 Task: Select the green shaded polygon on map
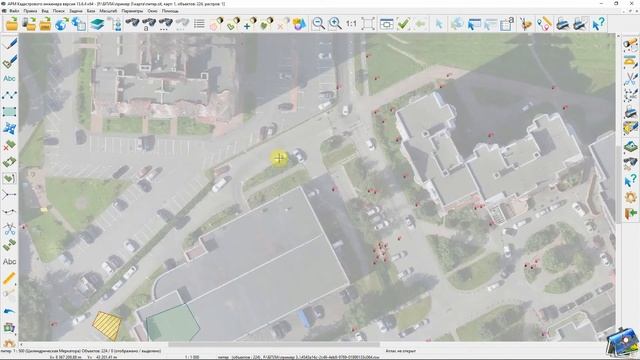click(x=172, y=322)
